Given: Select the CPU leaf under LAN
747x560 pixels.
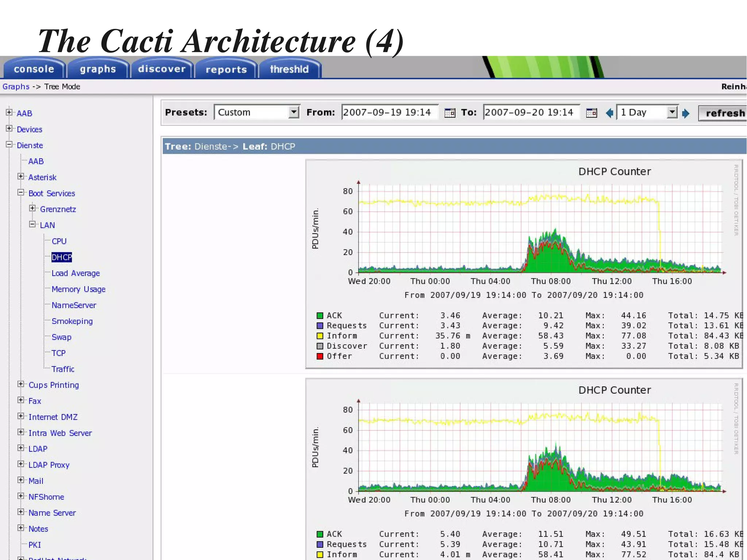Looking at the screenshot, I should tap(59, 241).
